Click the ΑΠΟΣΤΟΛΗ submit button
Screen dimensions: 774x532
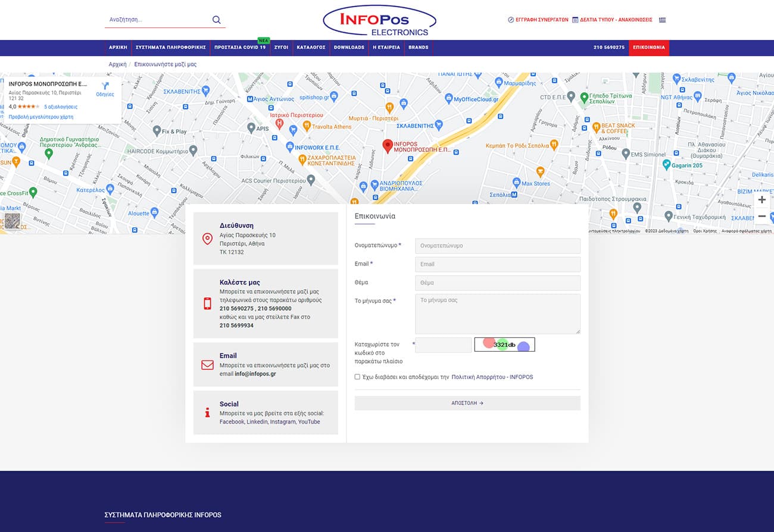coord(467,403)
